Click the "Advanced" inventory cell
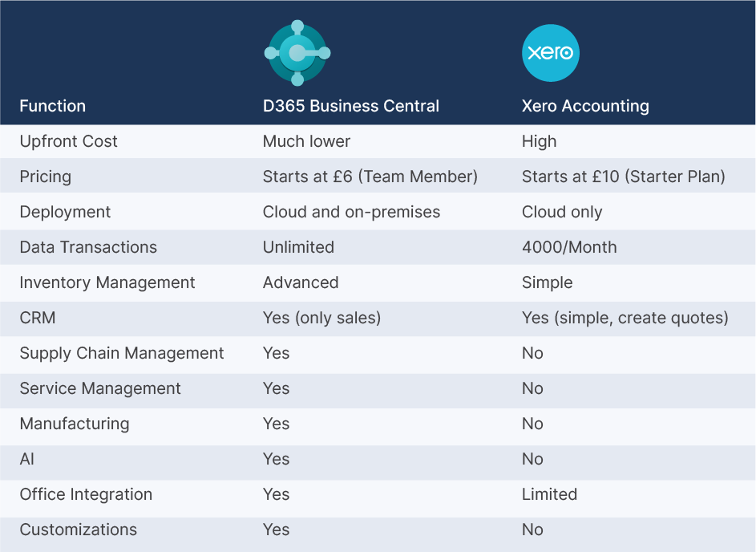 click(301, 282)
